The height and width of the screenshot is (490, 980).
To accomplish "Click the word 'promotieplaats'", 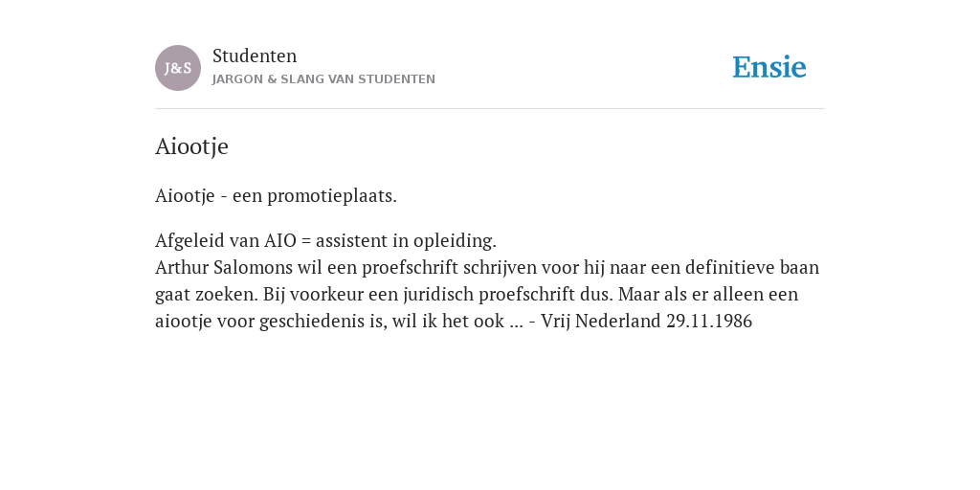I will coord(332,195).
